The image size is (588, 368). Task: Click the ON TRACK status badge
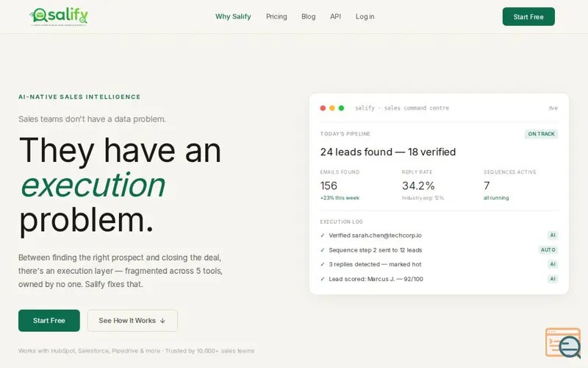coord(541,134)
